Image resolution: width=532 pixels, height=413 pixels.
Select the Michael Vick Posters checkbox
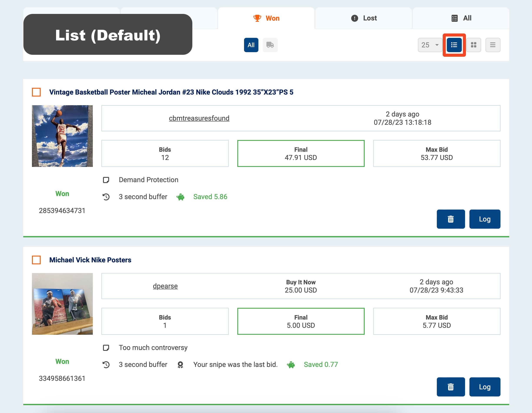(36, 260)
